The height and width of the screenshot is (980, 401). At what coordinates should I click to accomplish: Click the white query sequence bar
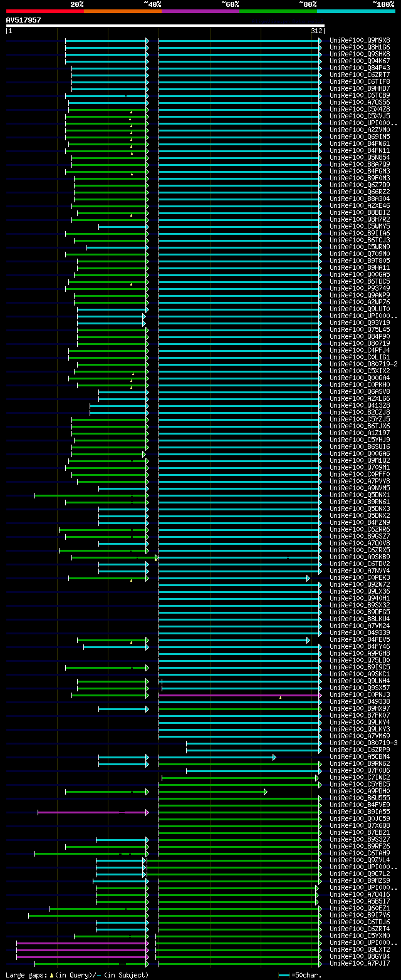pos(165,26)
